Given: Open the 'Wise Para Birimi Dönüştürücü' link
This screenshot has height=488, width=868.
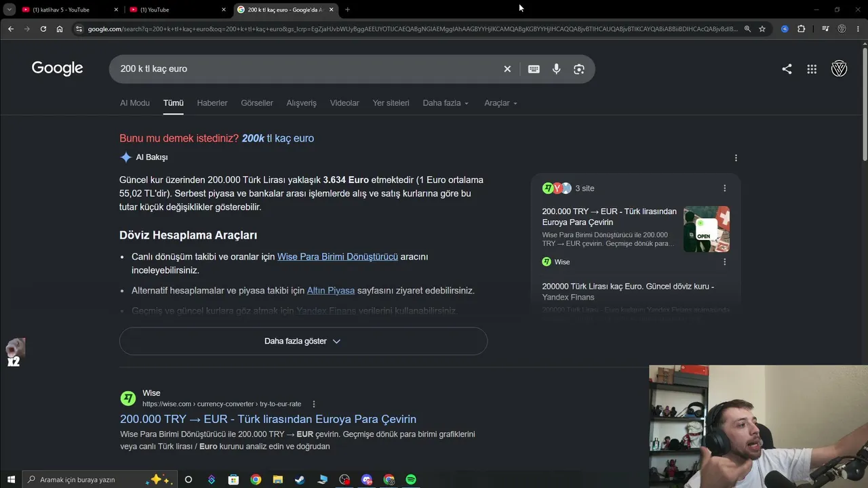Looking at the screenshot, I should 338,257.
